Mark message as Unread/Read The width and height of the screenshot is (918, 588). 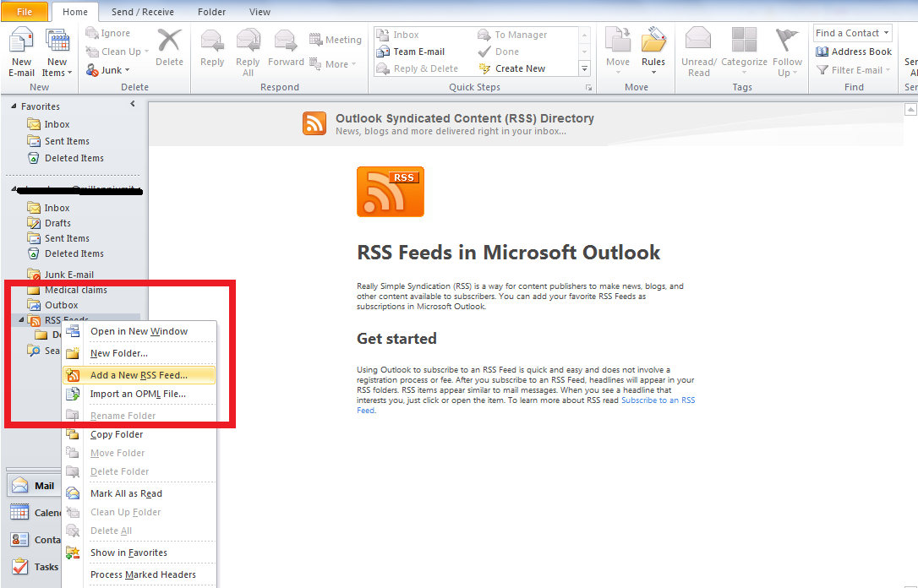point(698,51)
